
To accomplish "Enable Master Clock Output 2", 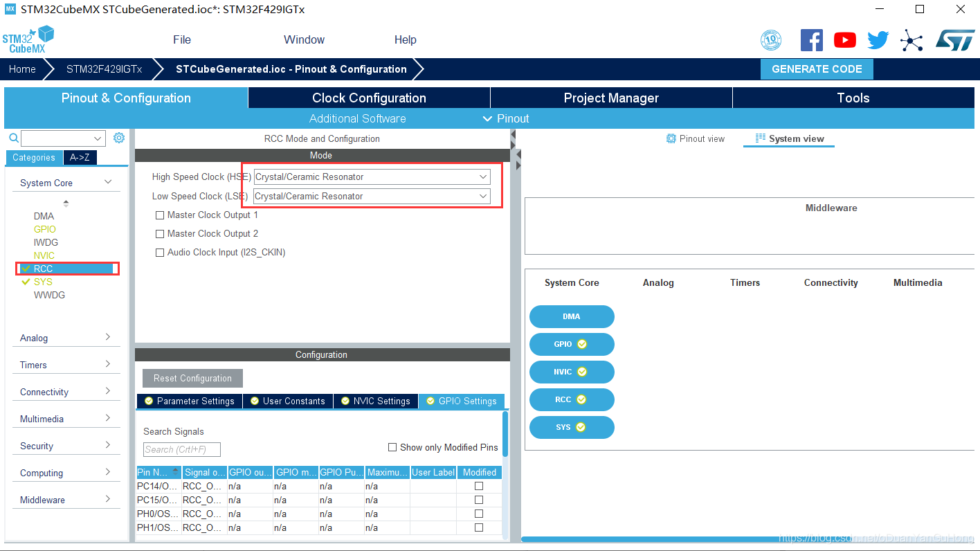I will point(160,234).
